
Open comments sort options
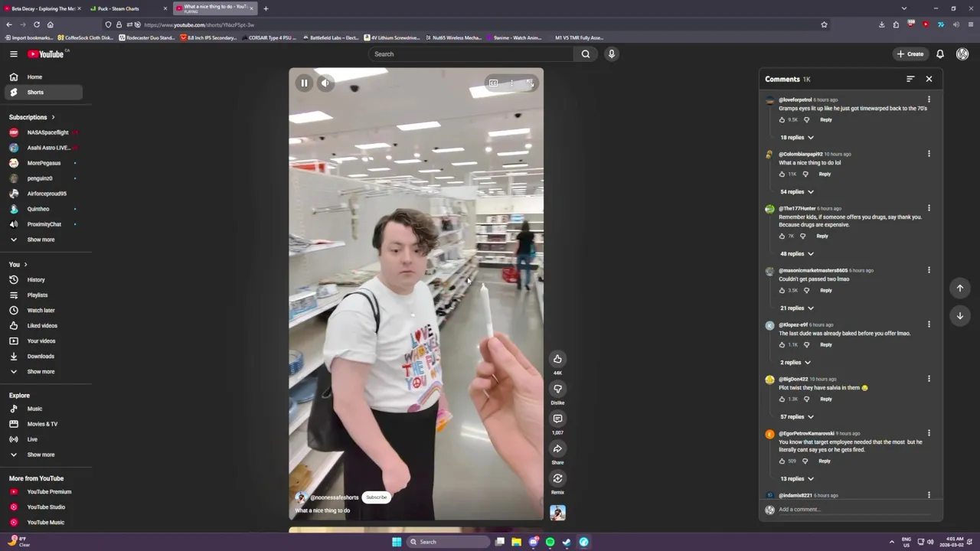910,79
